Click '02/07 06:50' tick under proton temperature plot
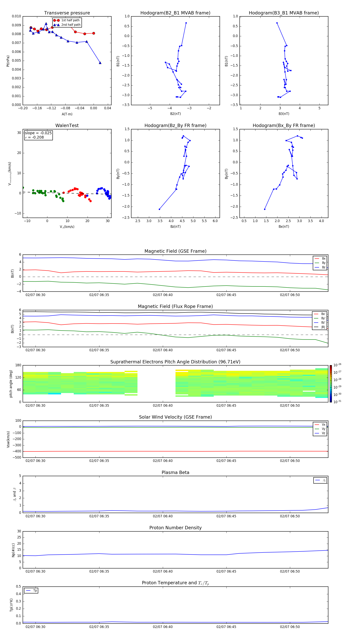This screenshot has width=351, height=644. 290,627
